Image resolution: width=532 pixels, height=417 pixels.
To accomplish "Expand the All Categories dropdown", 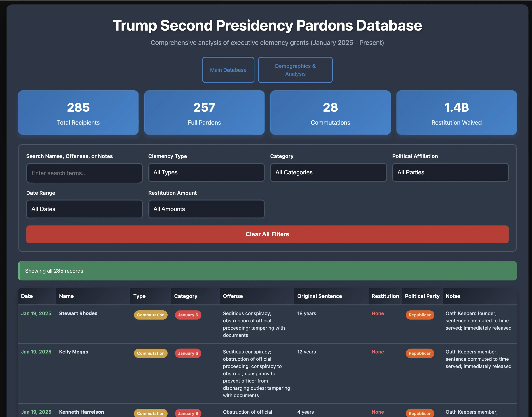I will (x=328, y=172).
